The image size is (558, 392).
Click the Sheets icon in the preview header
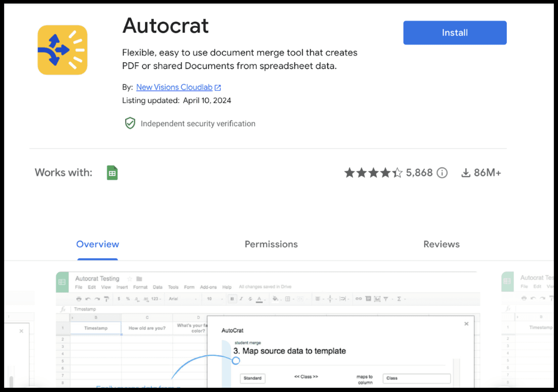(x=62, y=282)
